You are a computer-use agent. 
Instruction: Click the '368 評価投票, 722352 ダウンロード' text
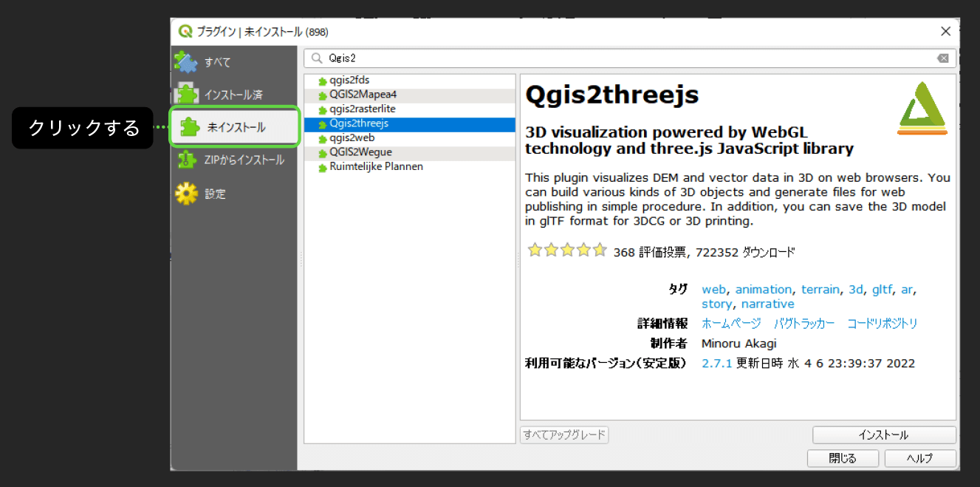[705, 252]
